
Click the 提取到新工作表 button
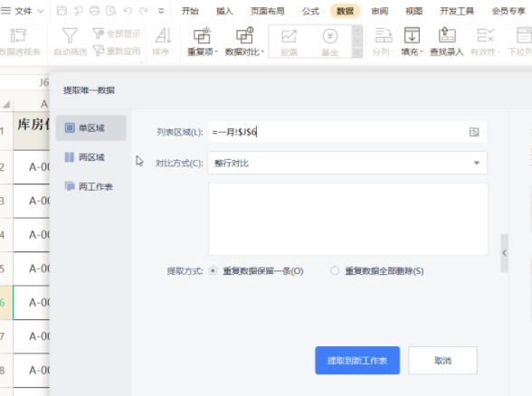[357, 361]
